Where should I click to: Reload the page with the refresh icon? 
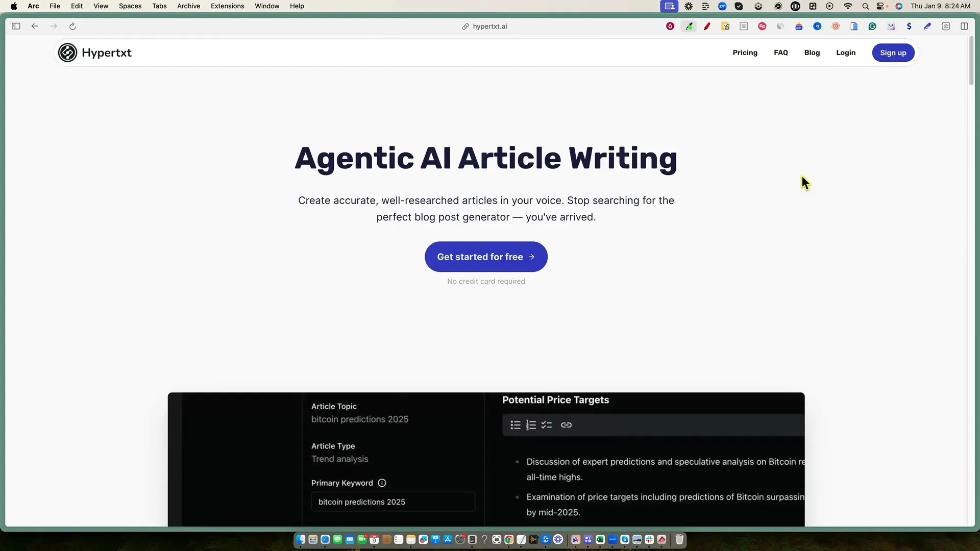tap(72, 27)
